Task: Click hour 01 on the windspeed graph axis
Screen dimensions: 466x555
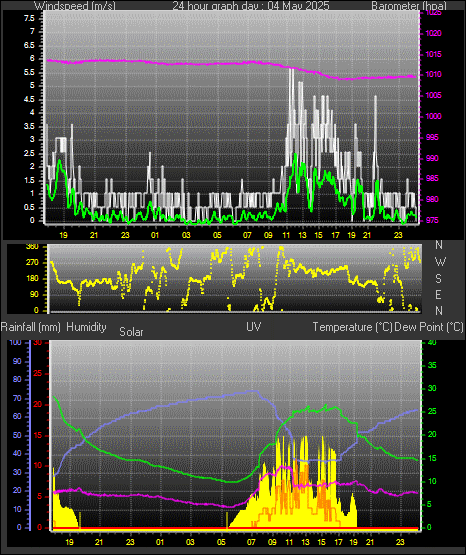Action: [155, 235]
